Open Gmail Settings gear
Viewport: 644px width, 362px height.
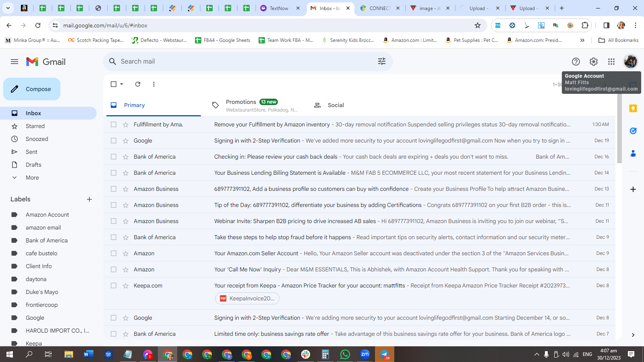[x=594, y=62]
